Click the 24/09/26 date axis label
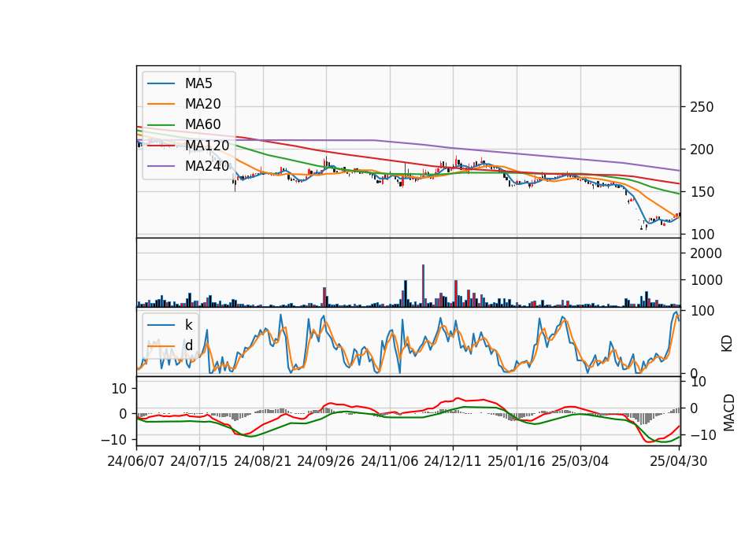The width and height of the screenshot is (756, 543). (326, 461)
